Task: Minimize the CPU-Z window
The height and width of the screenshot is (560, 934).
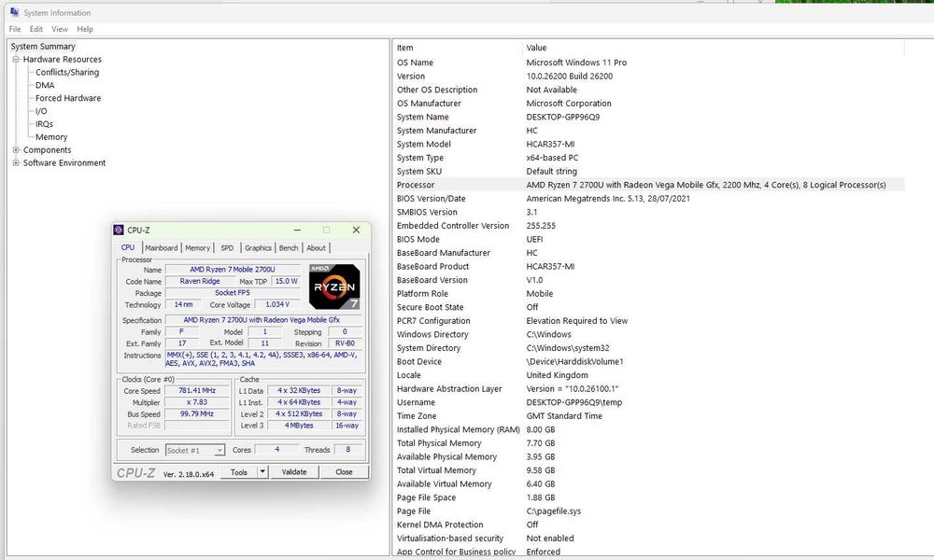Action: coord(297,230)
